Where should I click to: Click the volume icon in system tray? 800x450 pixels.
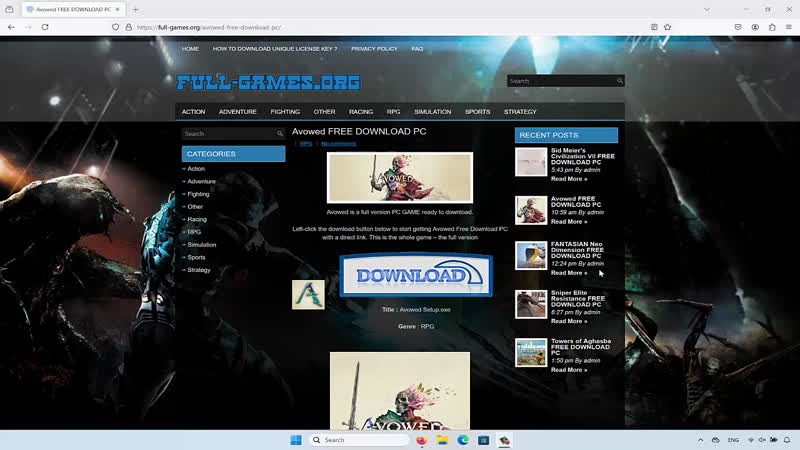(x=762, y=440)
